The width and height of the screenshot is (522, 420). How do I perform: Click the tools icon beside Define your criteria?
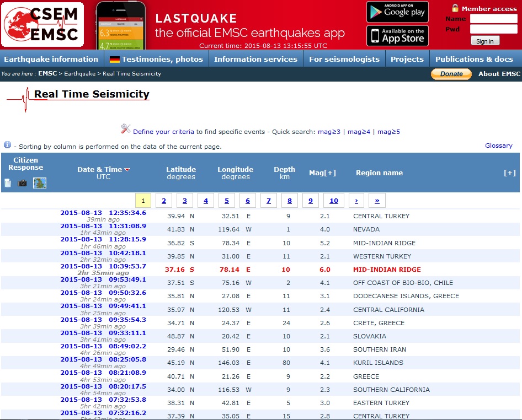tap(125, 128)
